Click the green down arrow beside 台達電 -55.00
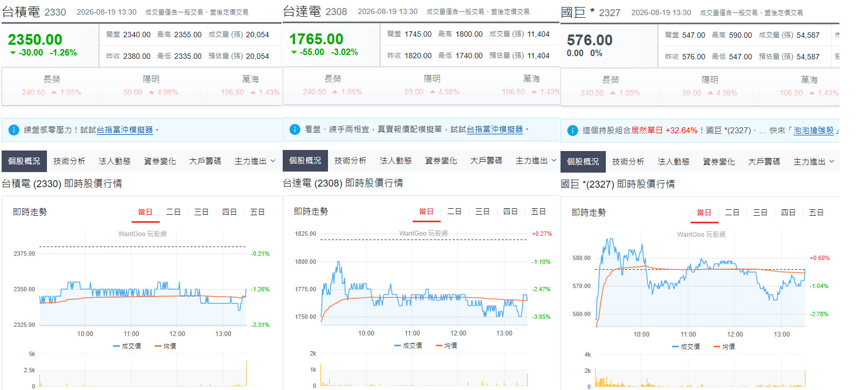 [294, 52]
